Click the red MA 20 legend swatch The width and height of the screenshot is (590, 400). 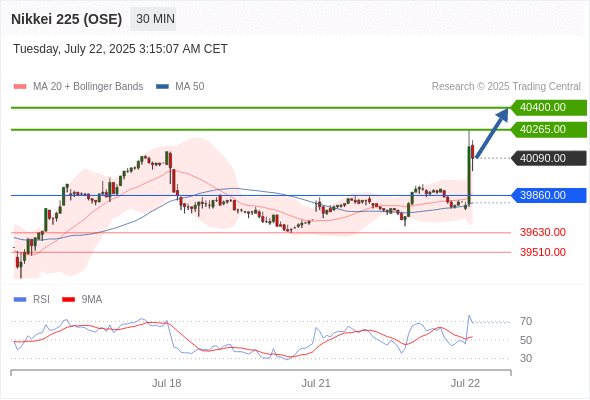point(20,87)
